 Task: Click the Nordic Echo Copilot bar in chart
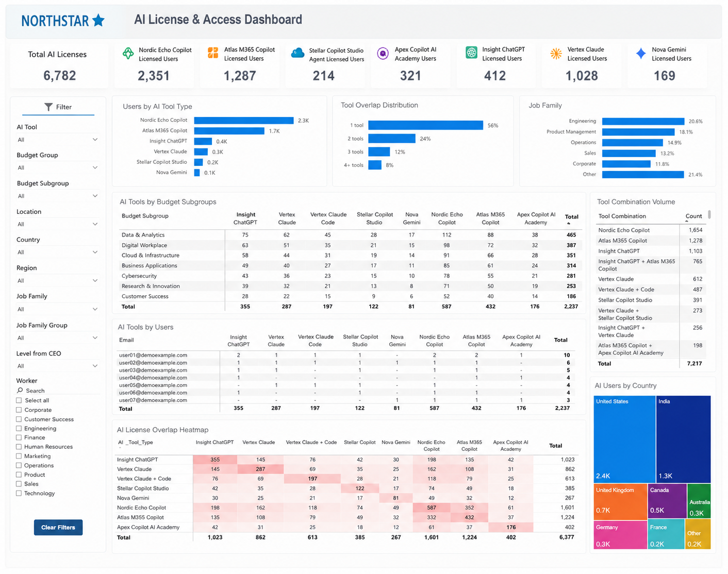(x=244, y=120)
